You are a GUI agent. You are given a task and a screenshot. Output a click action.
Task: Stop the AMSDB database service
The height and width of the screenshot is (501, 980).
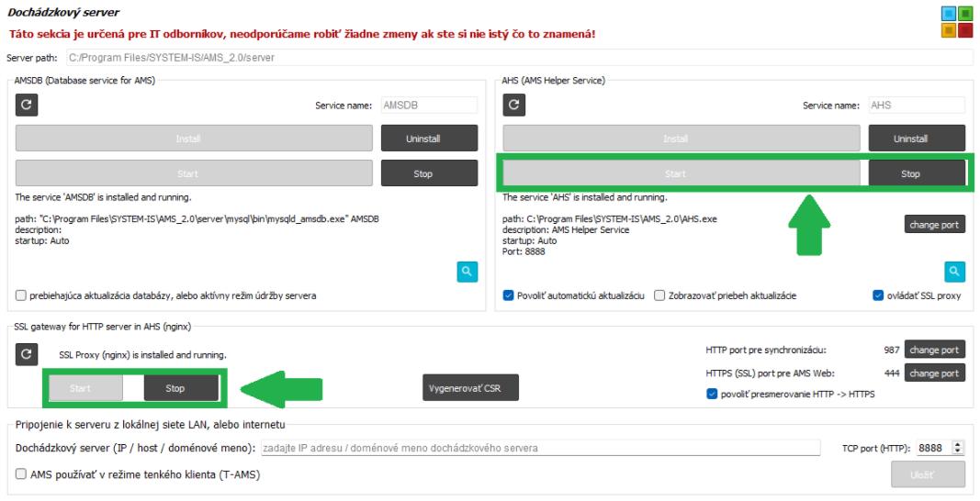[429, 173]
